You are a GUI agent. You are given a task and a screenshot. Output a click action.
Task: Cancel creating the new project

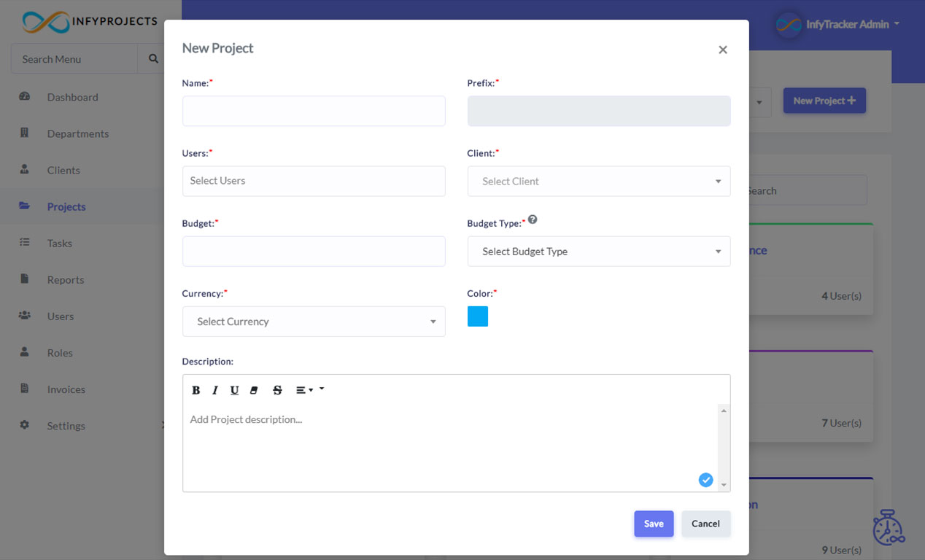[705, 524]
